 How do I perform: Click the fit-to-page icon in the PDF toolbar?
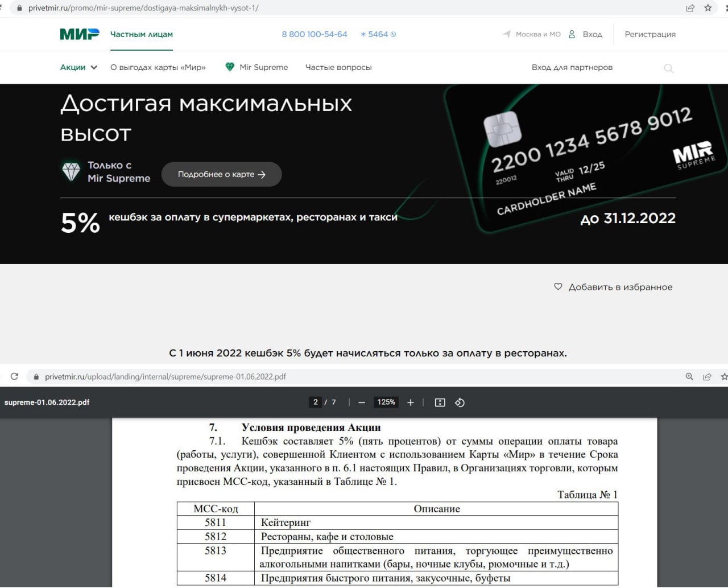point(440,402)
